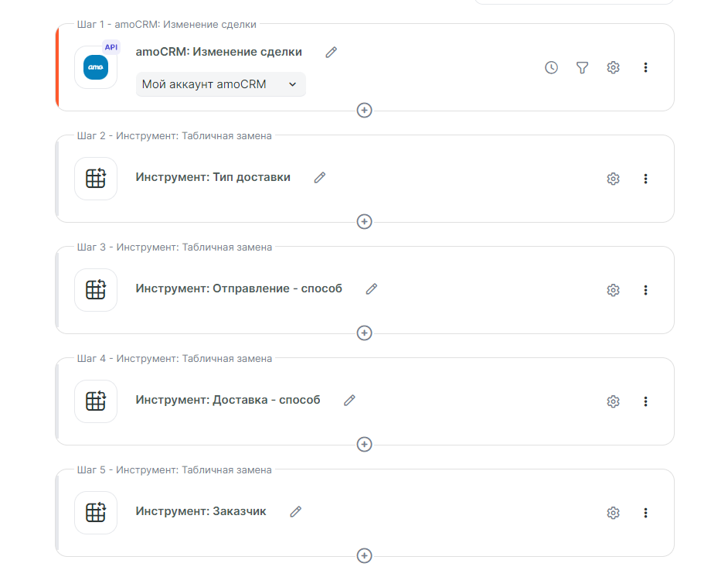Add a step after Отправление - способ
728x570 pixels.
coord(364,333)
